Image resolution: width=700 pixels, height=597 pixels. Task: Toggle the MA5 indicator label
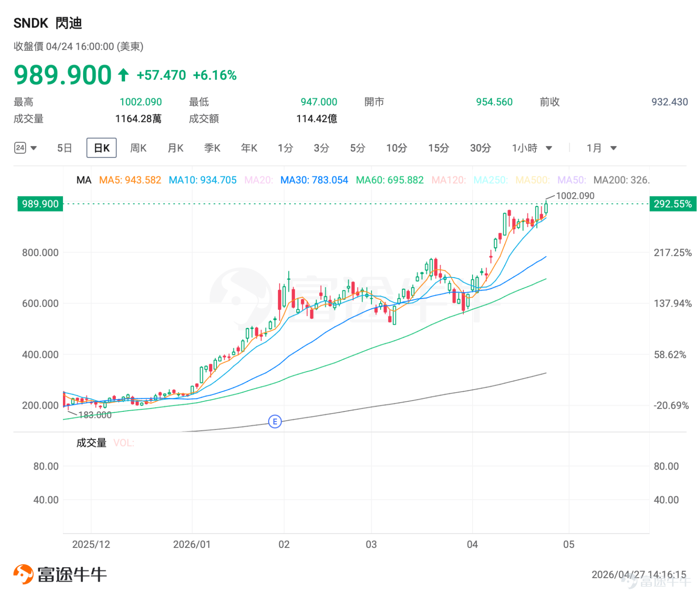[x=130, y=180]
